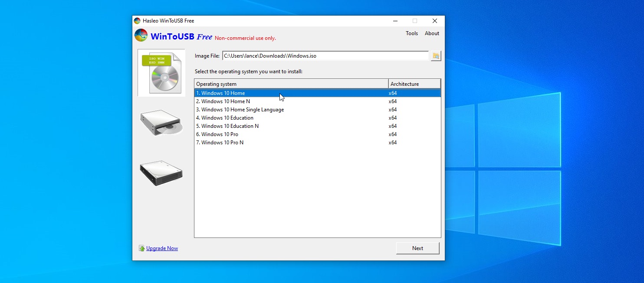Click the ISO image file icon in sidebar

[161, 72]
